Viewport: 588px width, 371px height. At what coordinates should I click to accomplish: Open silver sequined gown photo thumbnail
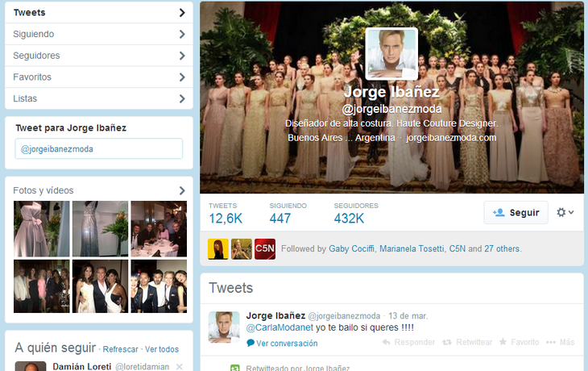coord(100,229)
